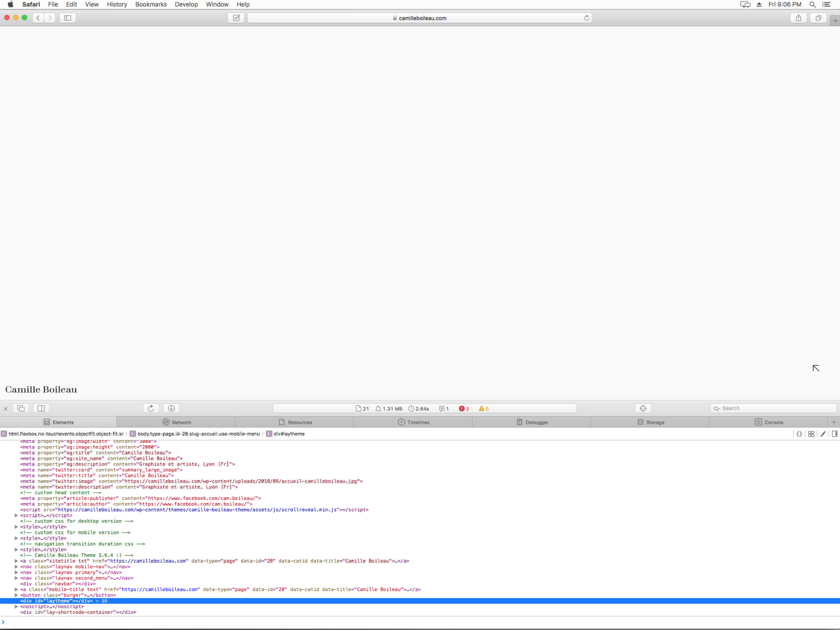Click the download web archive icon
The image size is (840, 630).
coord(172,408)
